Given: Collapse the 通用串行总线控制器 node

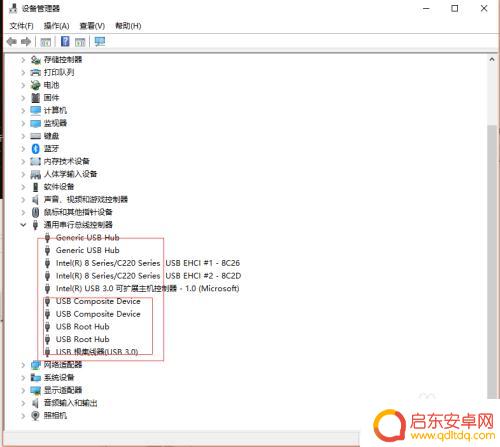Looking at the screenshot, I should point(23,225).
